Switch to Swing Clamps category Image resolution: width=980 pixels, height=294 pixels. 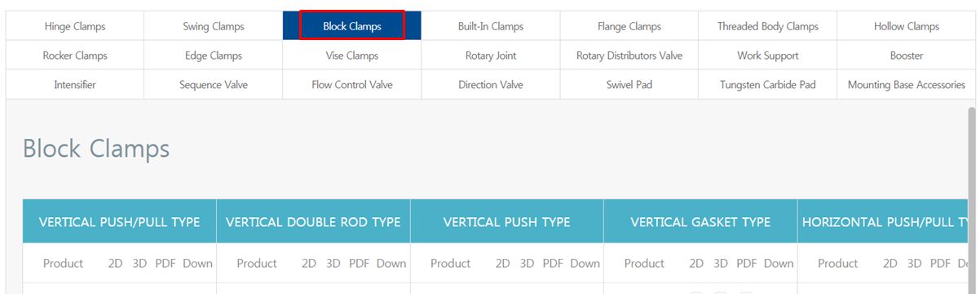pos(214,26)
